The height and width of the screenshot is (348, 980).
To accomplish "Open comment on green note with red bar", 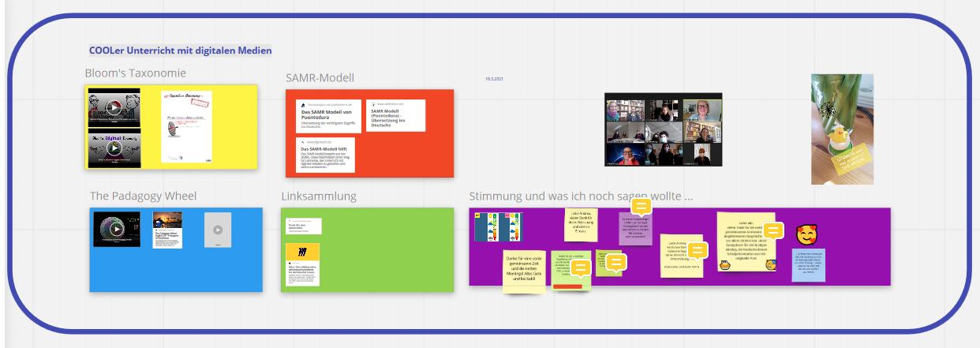I will coord(581,269).
